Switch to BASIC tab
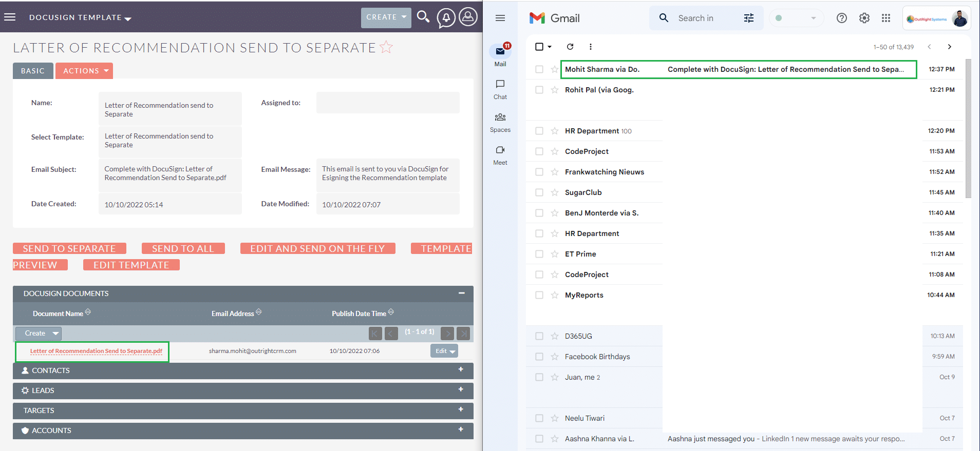 tap(33, 71)
